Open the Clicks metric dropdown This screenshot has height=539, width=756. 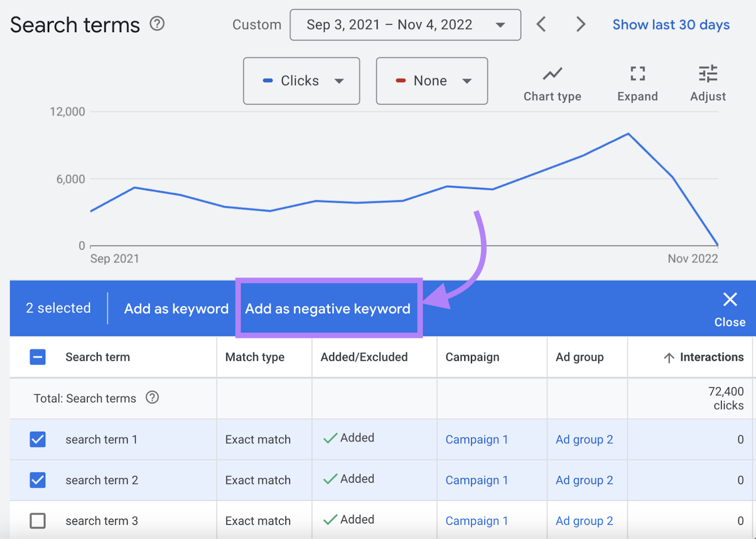tap(301, 80)
